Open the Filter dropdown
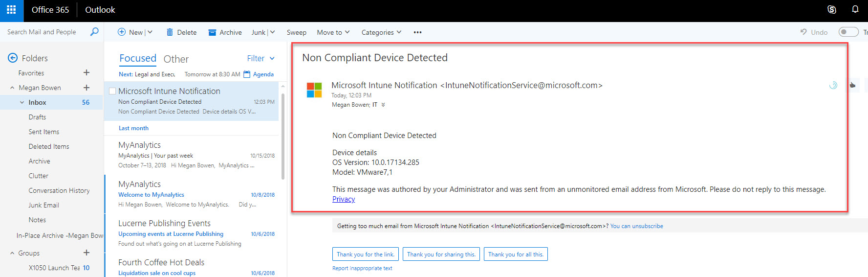 [261, 58]
